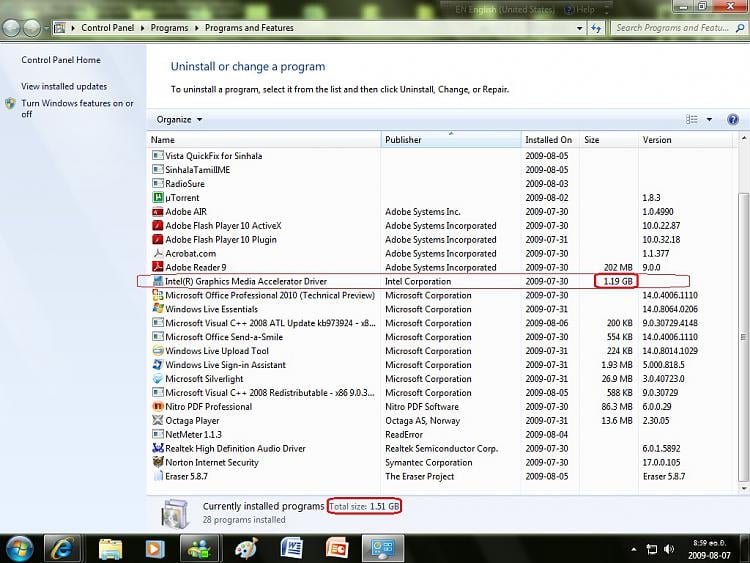Open Windows Explorer folder on taskbar
This screenshot has height=563, width=750.
coord(110,549)
